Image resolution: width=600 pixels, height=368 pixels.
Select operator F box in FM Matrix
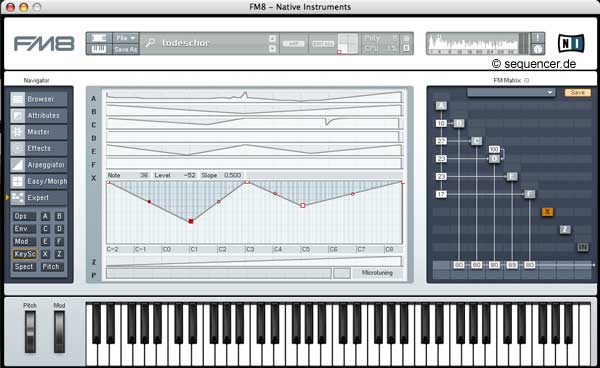click(x=530, y=194)
